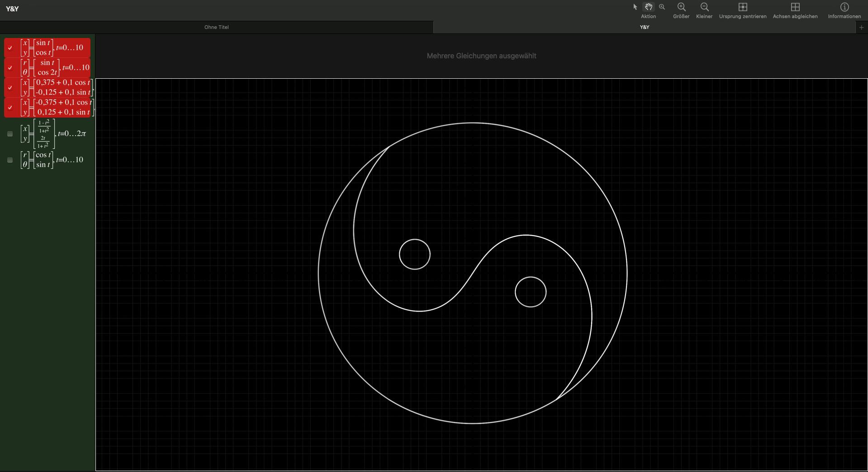Viewport: 868px width, 472px height.
Task: Open the Informationen panel
Action: tap(844, 7)
